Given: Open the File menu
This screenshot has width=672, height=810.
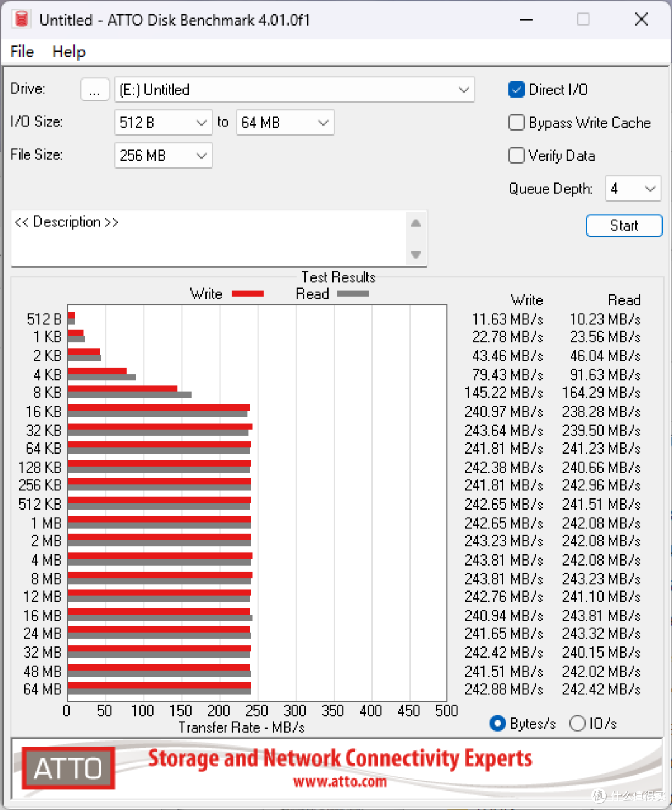Looking at the screenshot, I should pyautogui.click(x=22, y=52).
